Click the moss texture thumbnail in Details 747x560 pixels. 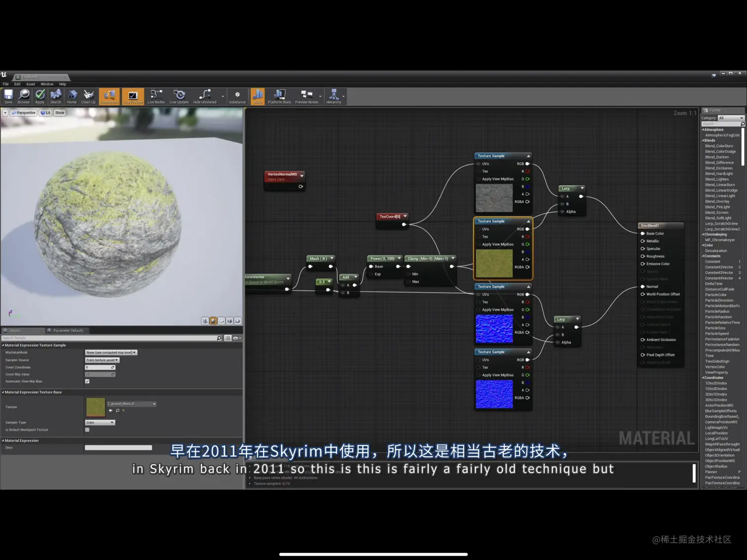point(95,407)
